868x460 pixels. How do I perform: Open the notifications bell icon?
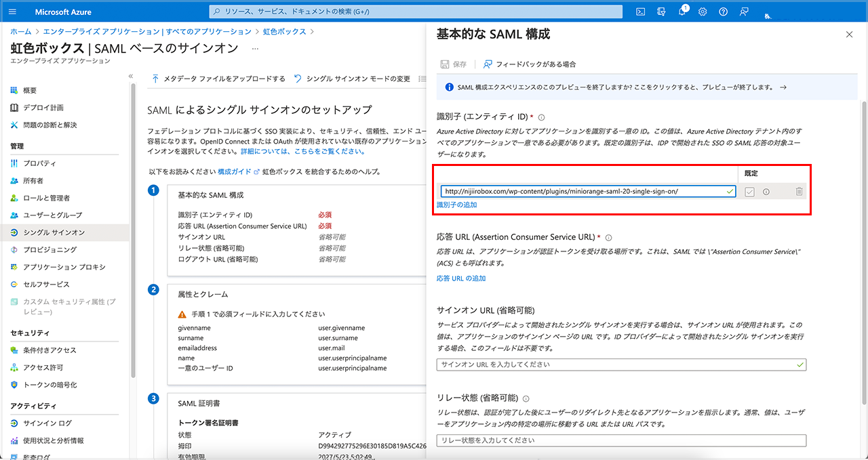click(682, 12)
